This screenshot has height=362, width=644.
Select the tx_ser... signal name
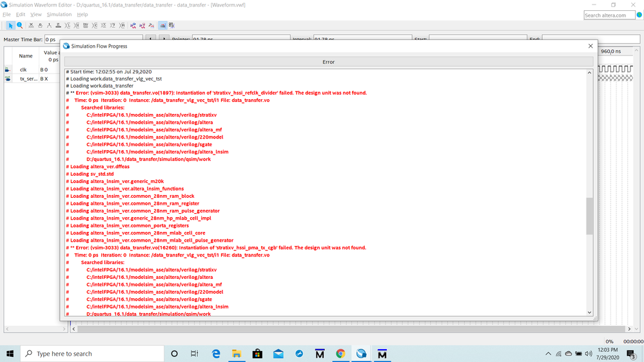(x=28, y=79)
